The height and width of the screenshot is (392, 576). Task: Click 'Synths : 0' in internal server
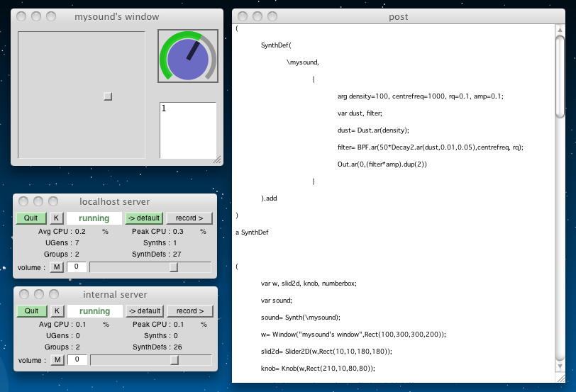coord(161,335)
